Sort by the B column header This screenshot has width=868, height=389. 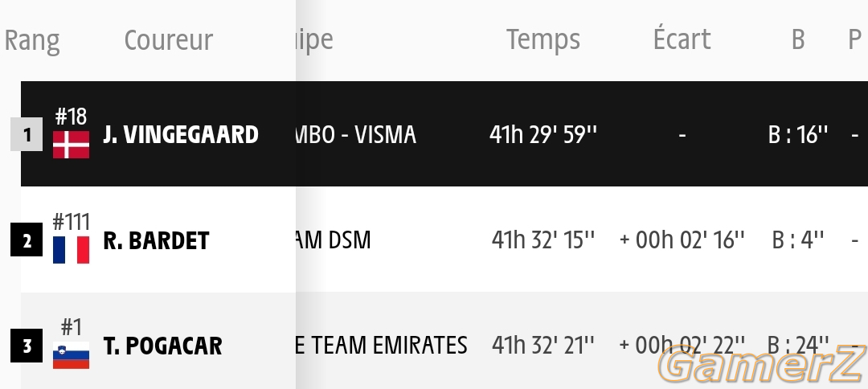pos(798,39)
